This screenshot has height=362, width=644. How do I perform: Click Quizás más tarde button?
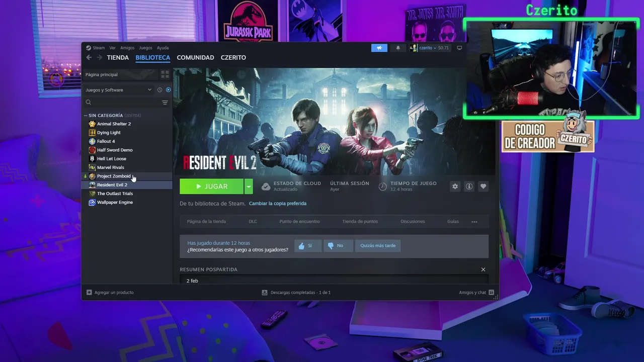click(x=378, y=246)
